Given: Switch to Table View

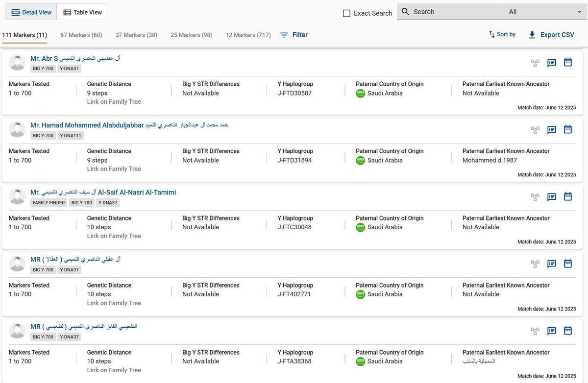Looking at the screenshot, I should pos(82,12).
